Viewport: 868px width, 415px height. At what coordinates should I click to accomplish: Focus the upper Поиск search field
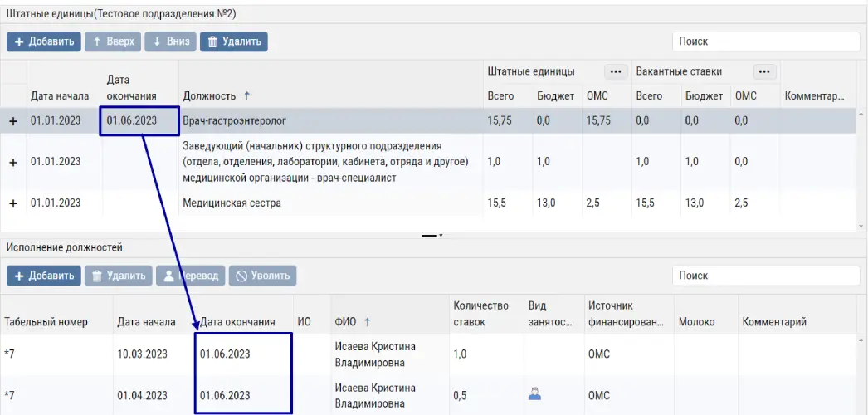pos(763,41)
